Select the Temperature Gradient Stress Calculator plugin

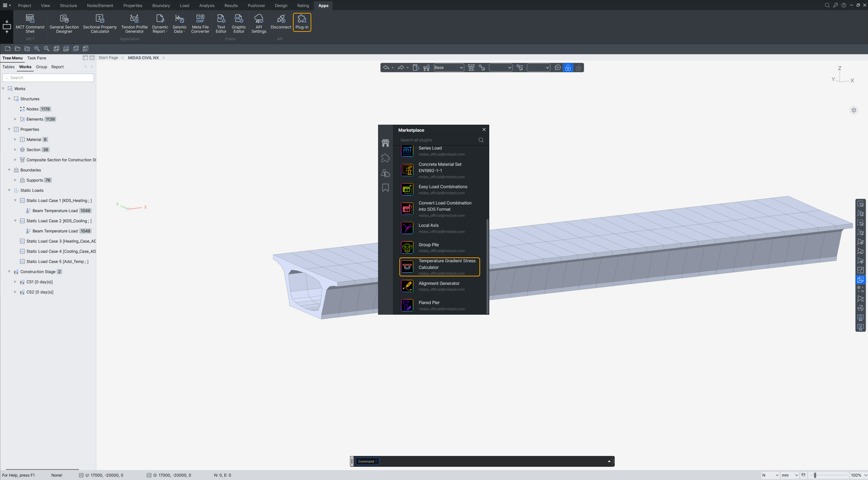[440, 267]
